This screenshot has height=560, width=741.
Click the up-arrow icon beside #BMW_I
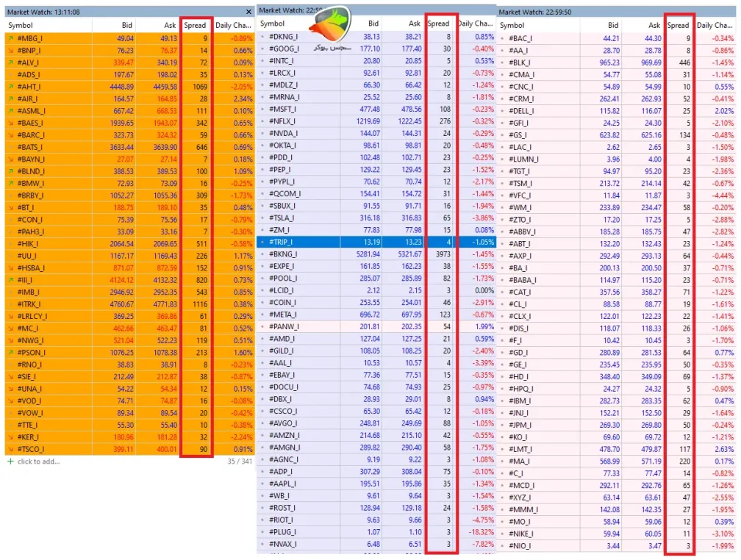tap(10, 183)
